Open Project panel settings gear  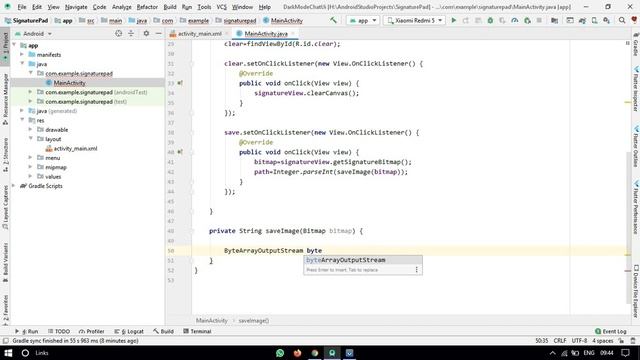click(x=146, y=33)
